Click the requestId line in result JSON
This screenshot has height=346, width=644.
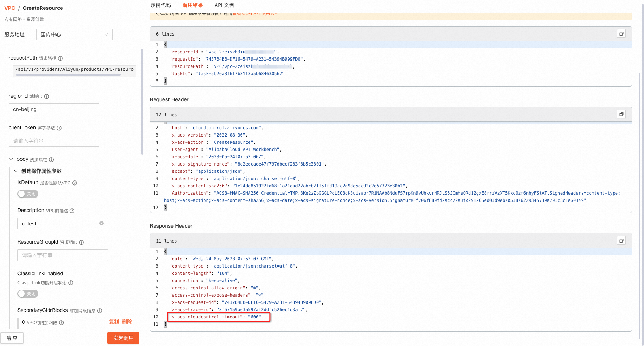tap(237, 59)
